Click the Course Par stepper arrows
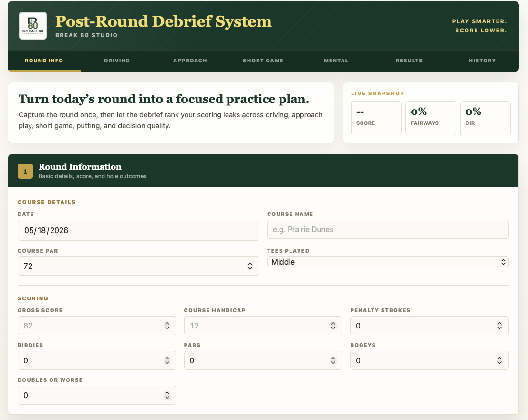Viewport: 528px width, 420px height. [250, 266]
